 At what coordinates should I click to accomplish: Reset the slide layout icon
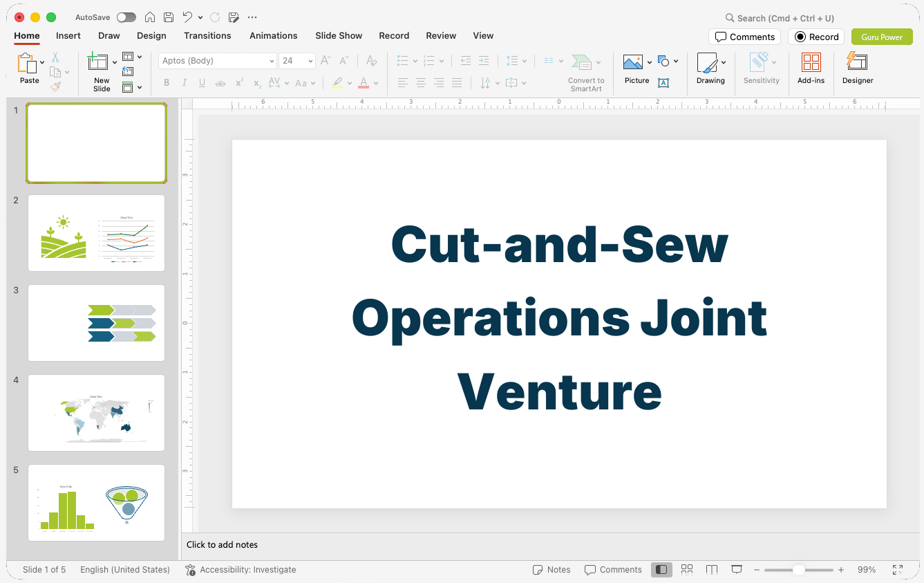[128, 71]
